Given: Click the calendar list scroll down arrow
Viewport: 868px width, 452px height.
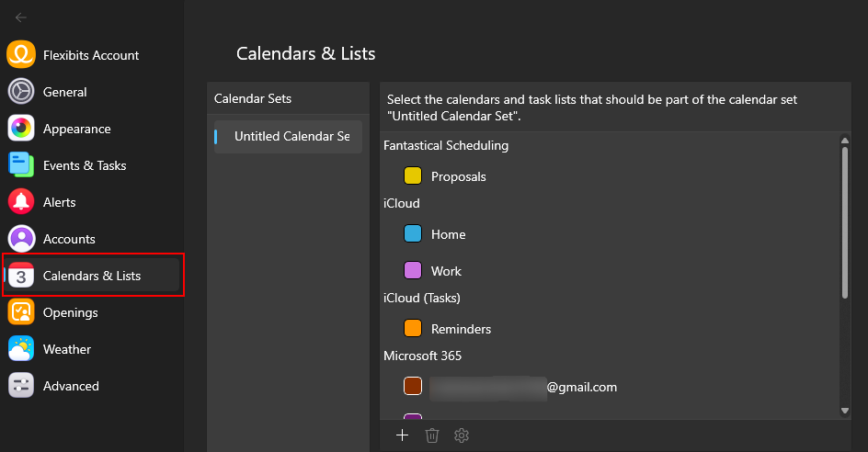Looking at the screenshot, I should pos(845,411).
